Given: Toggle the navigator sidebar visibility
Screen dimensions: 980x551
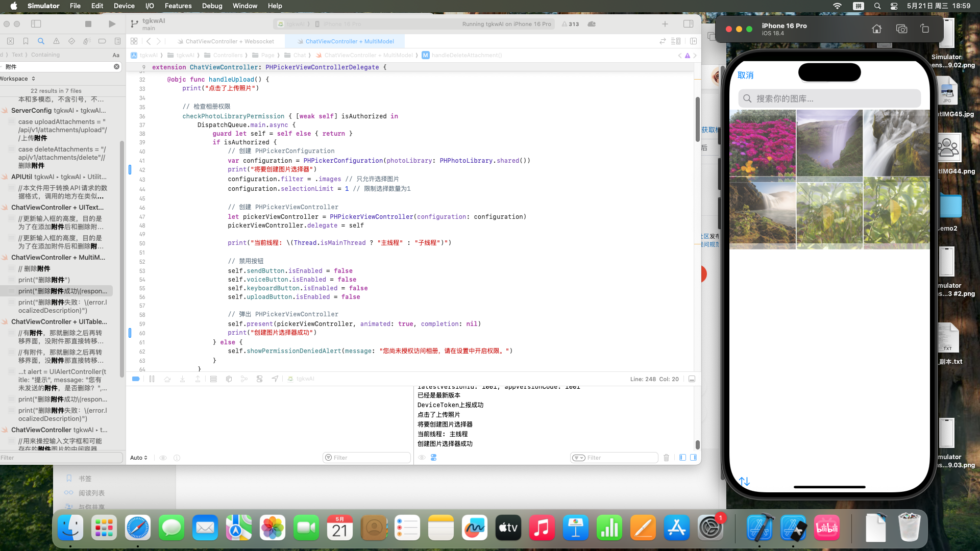Looking at the screenshot, I should click(36, 24).
